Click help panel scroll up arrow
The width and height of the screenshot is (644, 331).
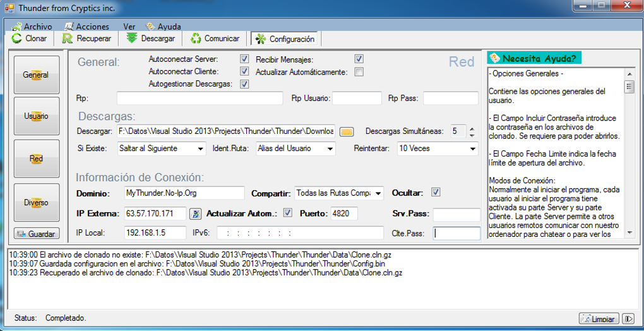tap(629, 73)
